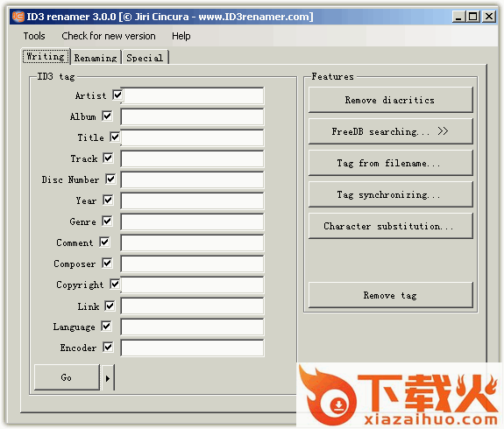504x429 pixels.
Task: Toggle the Disc Number checkbox
Action: (x=110, y=179)
